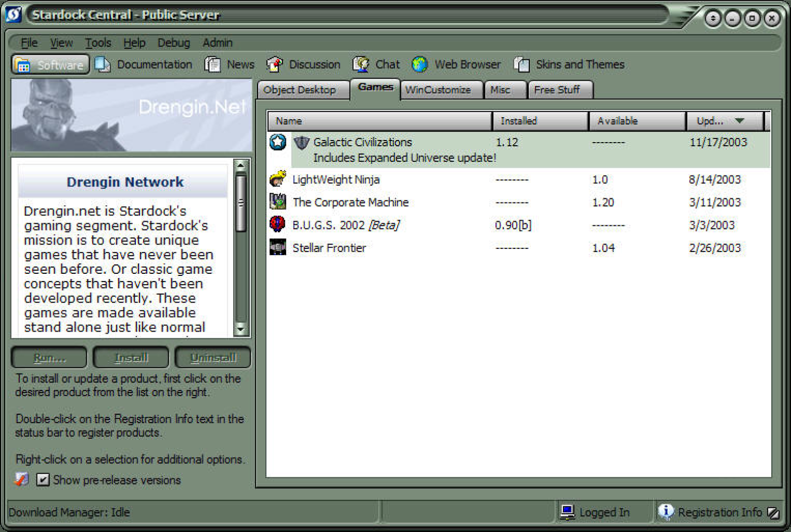Click installed version 1.12
Image resolution: width=791 pixels, height=532 pixels.
(x=507, y=142)
